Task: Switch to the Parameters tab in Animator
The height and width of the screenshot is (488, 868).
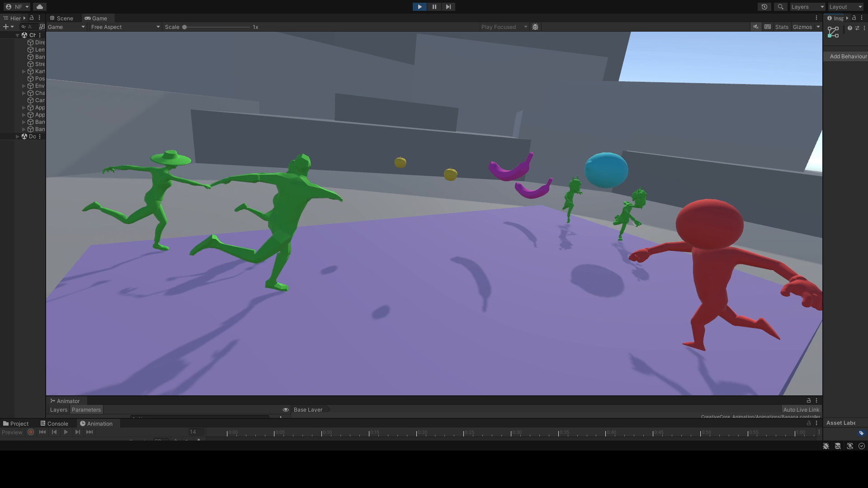Action: 86,409
